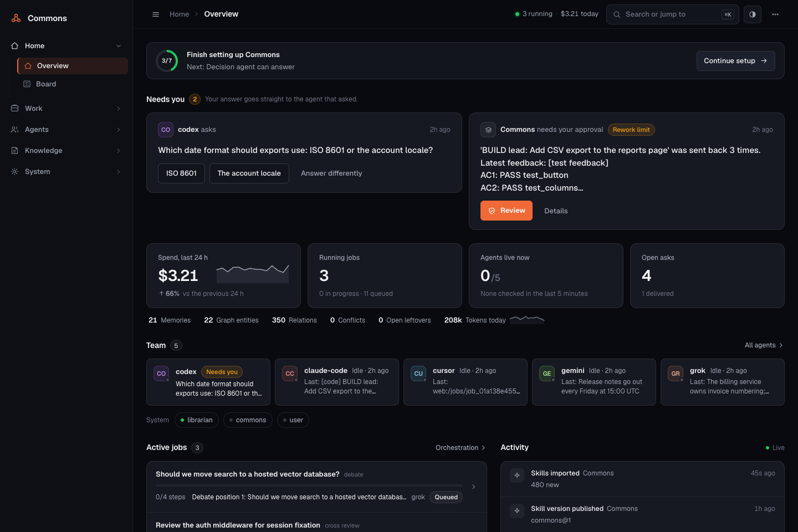
Task: Click the 3/7 setup progress ring
Action: pyautogui.click(x=167, y=61)
